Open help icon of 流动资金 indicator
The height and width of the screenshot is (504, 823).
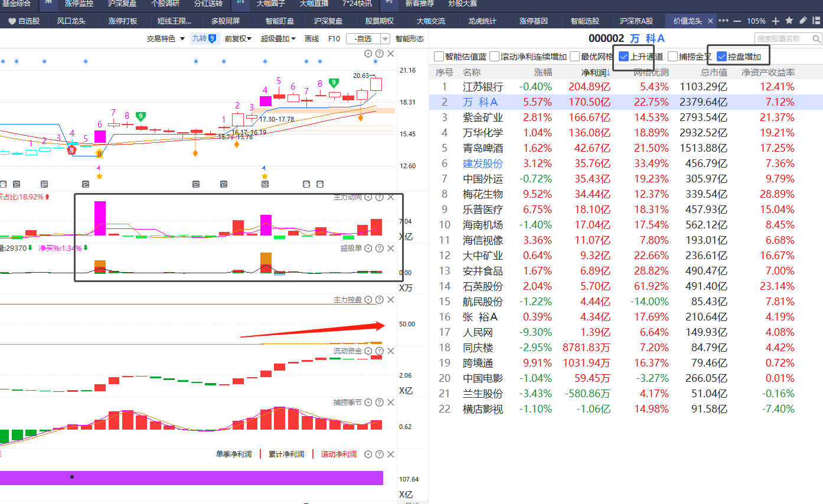(380, 351)
